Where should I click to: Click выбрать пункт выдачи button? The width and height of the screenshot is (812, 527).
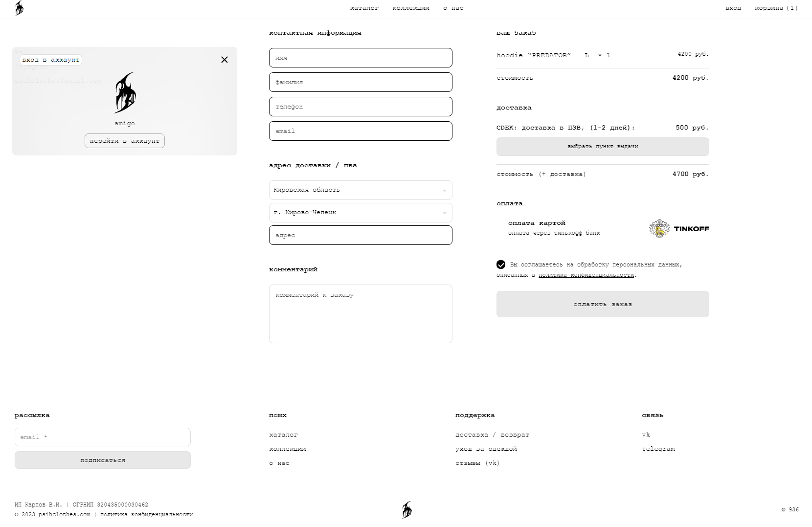point(603,147)
